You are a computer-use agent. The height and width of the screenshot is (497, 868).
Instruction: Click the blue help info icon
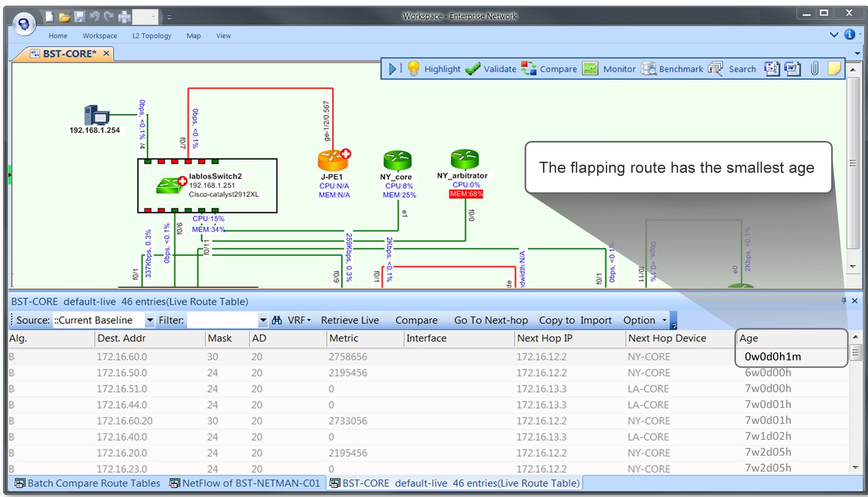pyautogui.click(x=849, y=34)
